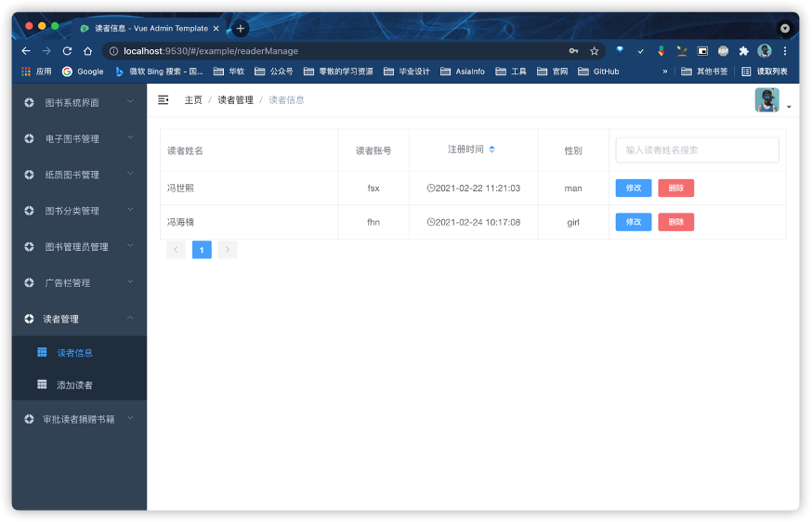Click the account cell fhn
Viewport: 812px width, 522px height.
pyautogui.click(x=373, y=222)
